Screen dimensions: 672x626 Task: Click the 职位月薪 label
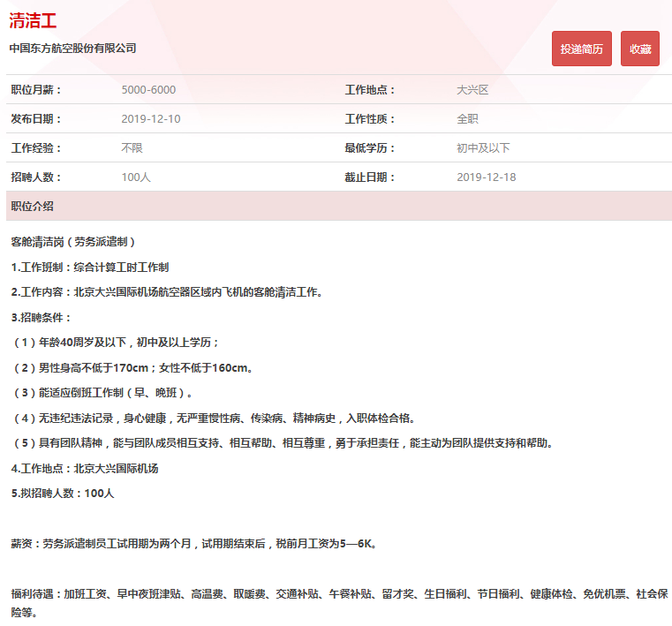pos(36,89)
